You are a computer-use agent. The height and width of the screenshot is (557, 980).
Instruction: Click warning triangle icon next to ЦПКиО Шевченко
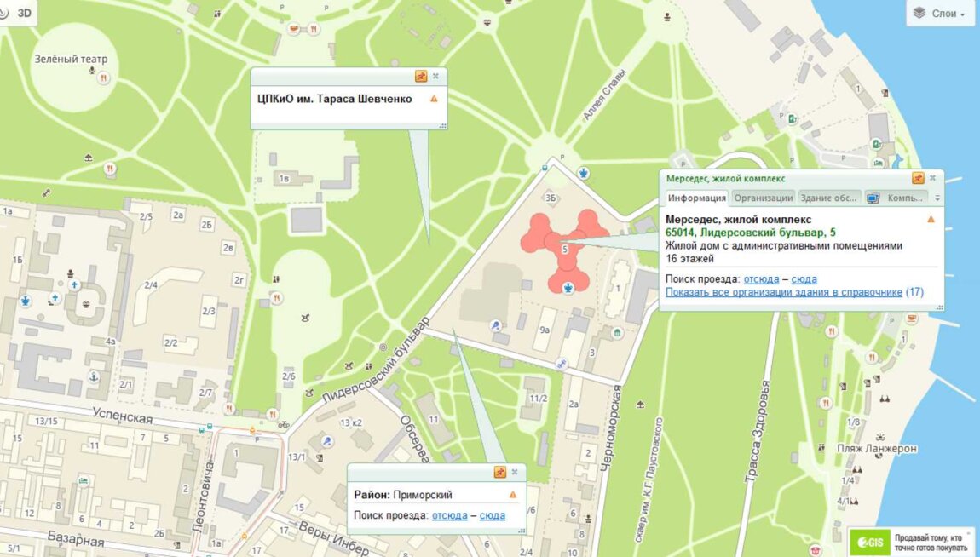click(434, 99)
